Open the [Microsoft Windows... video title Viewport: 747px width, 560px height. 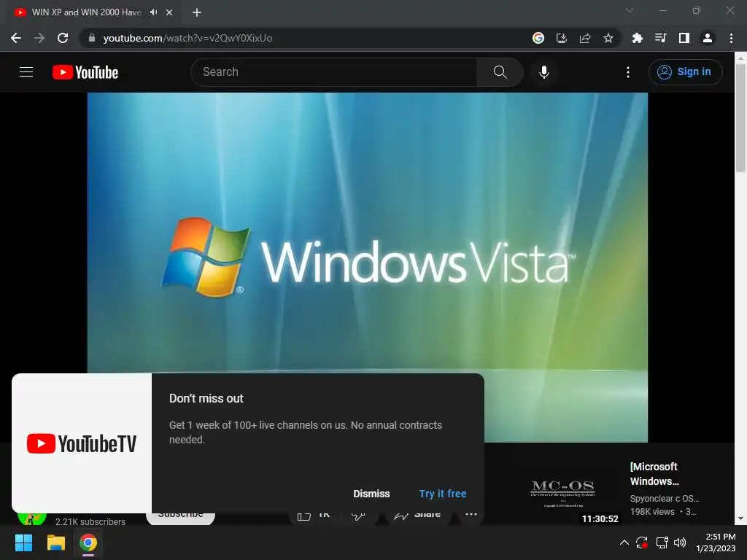654,474
